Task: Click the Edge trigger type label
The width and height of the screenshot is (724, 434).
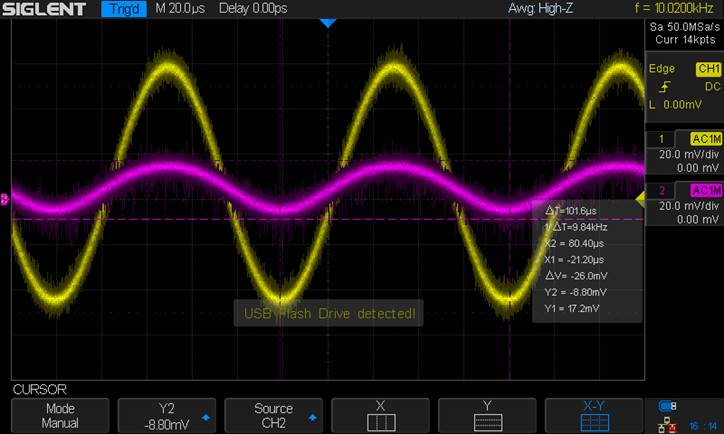Action: (662, 69)
